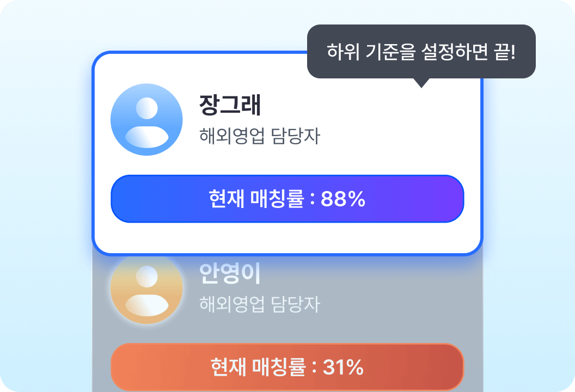The image size is (575, 392).
Task: Click the 31% value in orange bar
Action: [x=343, y=367]
